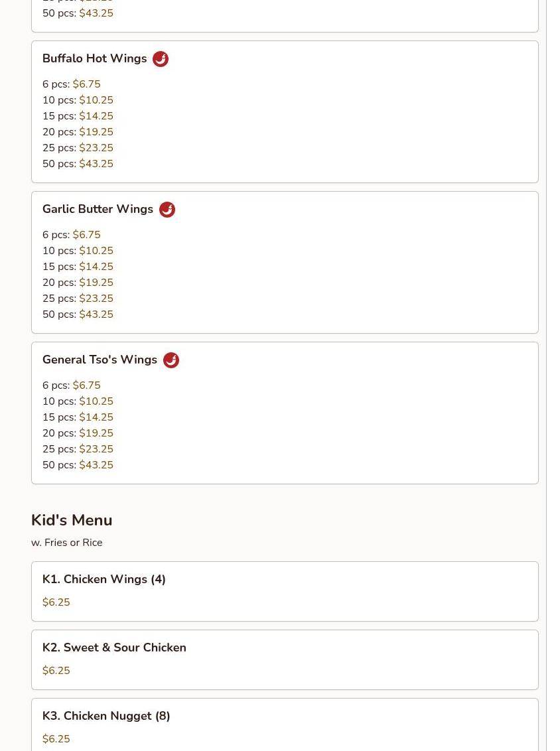Click the 'w. Fries or Rice' subtitle
560x751 pixels.
(x=66, y=543)
